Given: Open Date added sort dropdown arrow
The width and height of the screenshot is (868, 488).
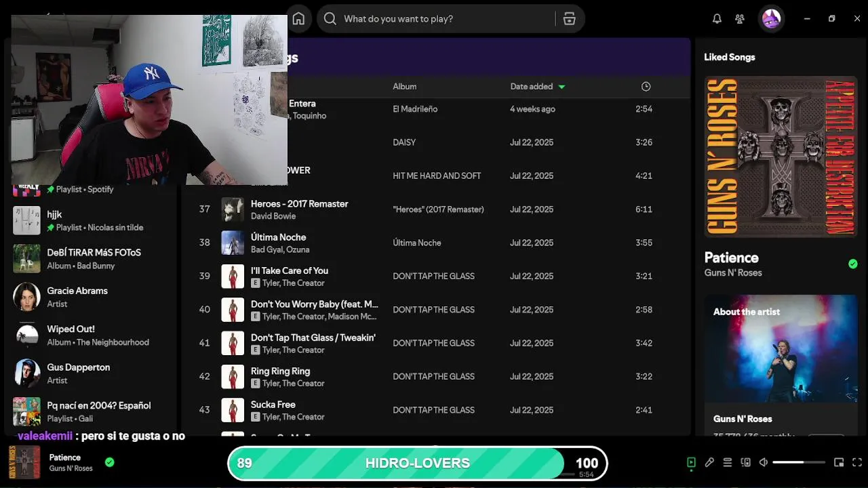Looking at the screenshot, I should pyautogui.click(x=561, y=87).
